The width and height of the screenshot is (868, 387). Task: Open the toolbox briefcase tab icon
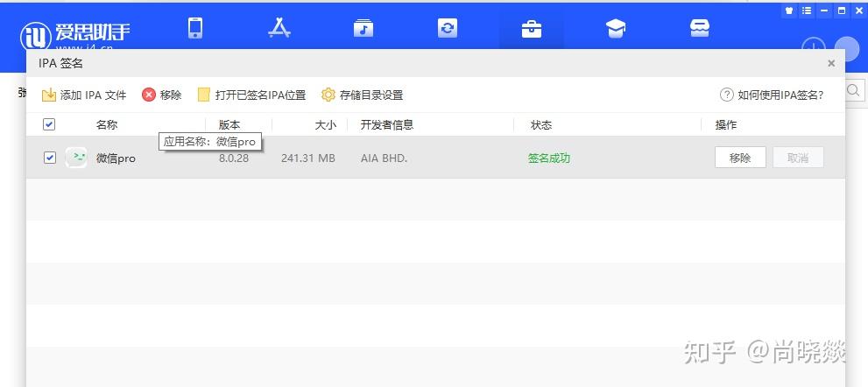(x=532, y=28)
